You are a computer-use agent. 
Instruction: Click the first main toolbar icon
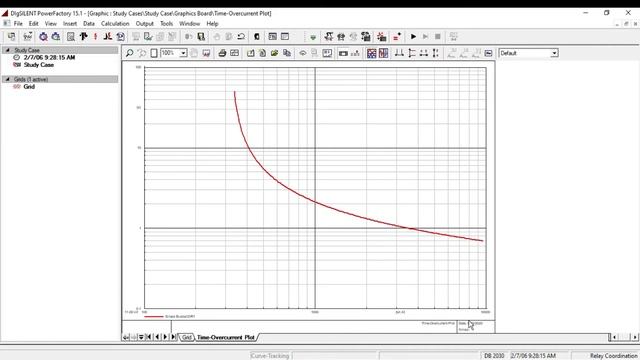(11, 37)
